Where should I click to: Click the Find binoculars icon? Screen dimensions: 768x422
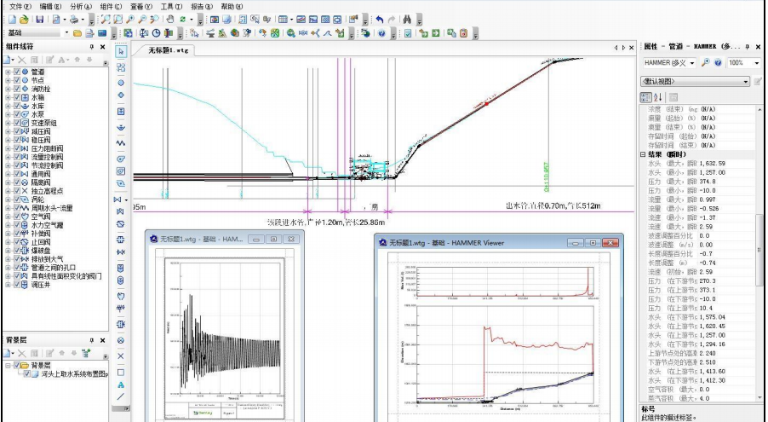[407, 20]
